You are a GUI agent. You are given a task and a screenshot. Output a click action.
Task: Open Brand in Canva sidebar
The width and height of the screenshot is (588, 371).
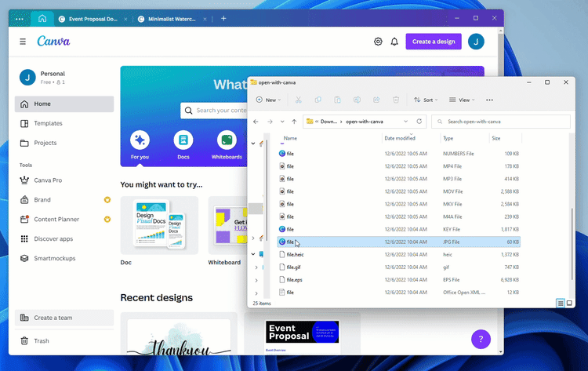pyautogui.click(x=64, y=200)
